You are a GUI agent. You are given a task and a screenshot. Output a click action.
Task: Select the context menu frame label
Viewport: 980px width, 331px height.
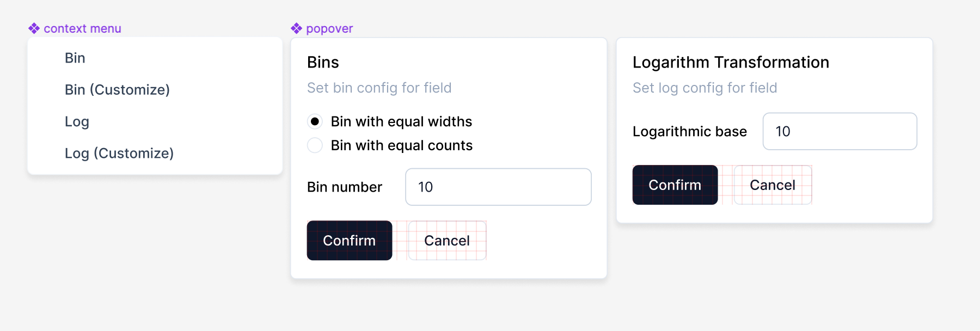82,28
